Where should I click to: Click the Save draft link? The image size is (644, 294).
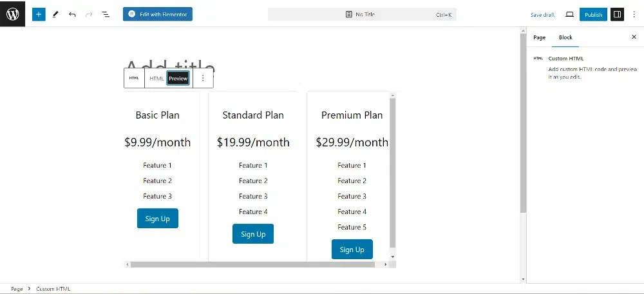542,14
